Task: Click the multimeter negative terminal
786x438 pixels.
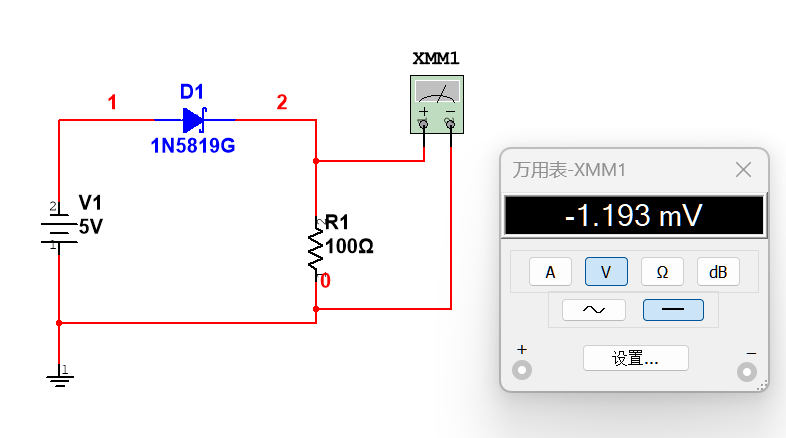Action: [x=747, y=372]
